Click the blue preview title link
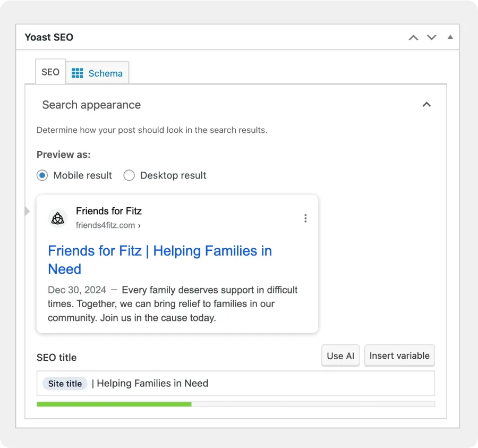Image resolution: width=478 pixels, height=448 pixels. point(160,260)
